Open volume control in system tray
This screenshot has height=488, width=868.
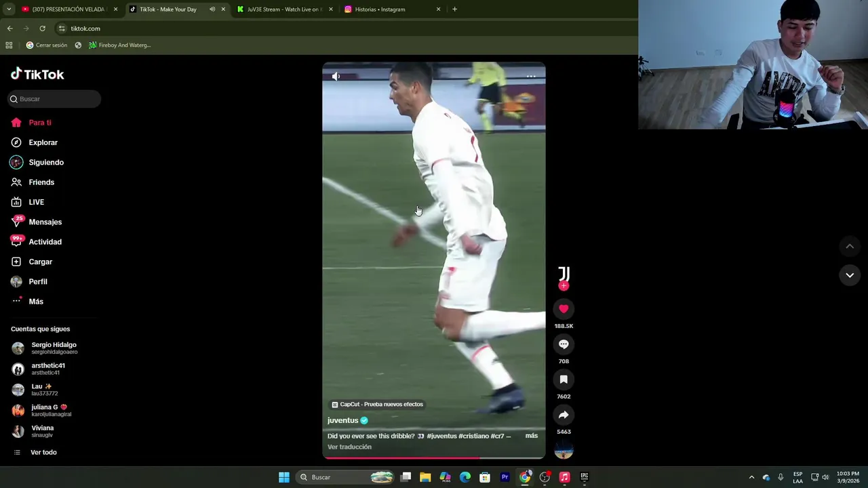[825, 477]
